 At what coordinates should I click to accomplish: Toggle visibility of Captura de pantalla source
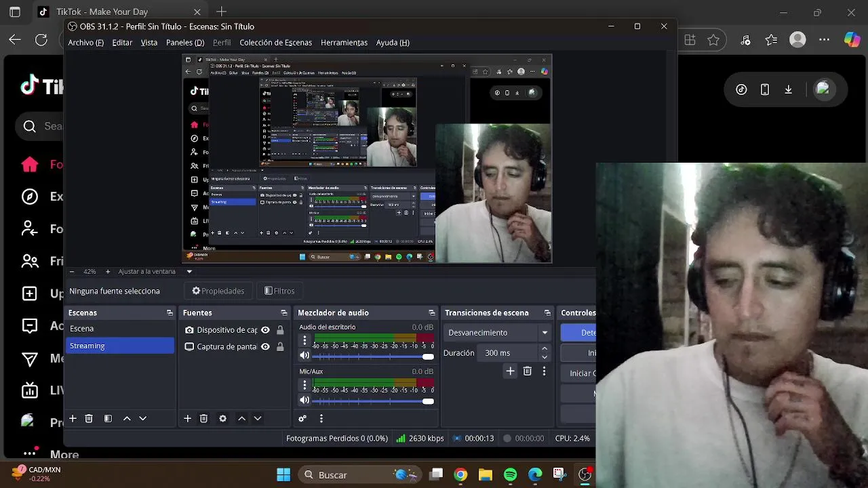(x=265, y=346)
